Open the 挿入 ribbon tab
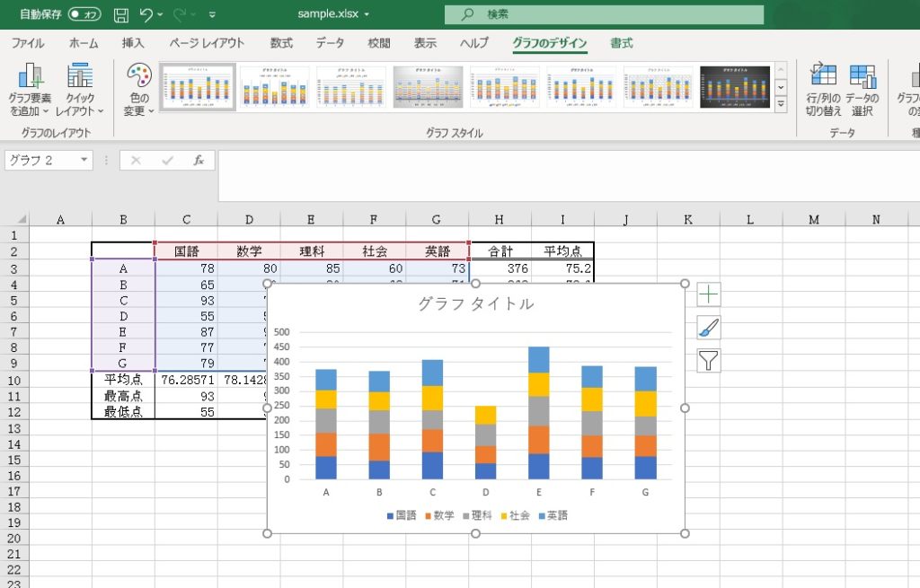The height and width of the screenshot is (588, 920). click(133, 43)
